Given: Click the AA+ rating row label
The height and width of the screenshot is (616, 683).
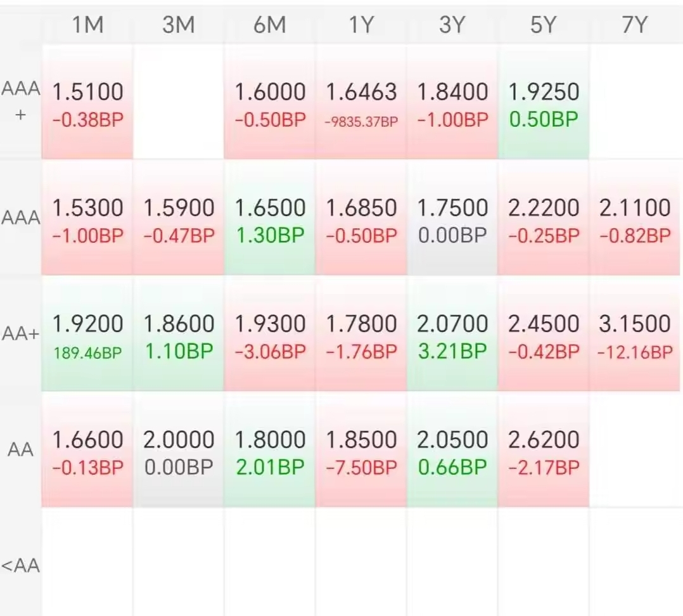Looking at the screenshot, I should pos(20,334).
